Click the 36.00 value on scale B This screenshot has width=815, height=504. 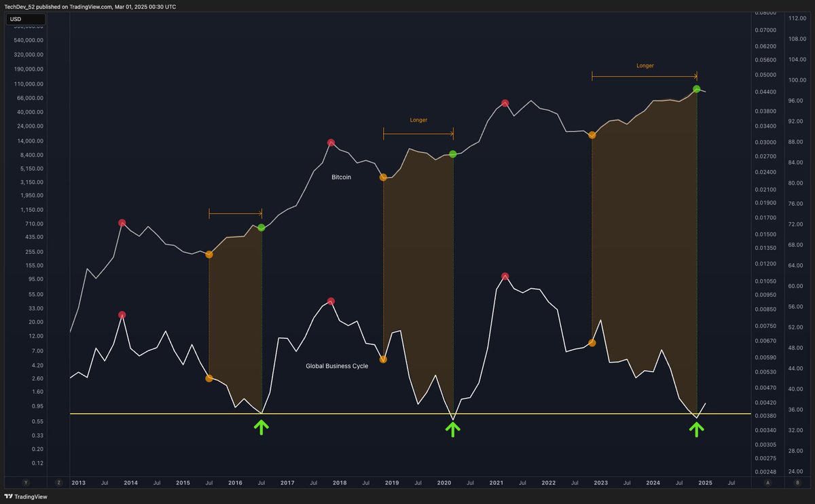pyautogui.click(x=796, y=410)
